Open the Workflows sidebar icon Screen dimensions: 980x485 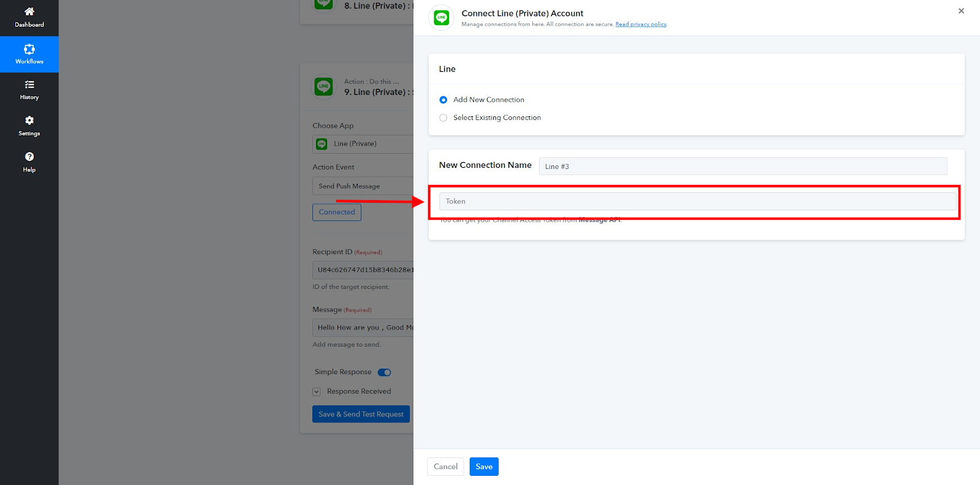point(29,49)
